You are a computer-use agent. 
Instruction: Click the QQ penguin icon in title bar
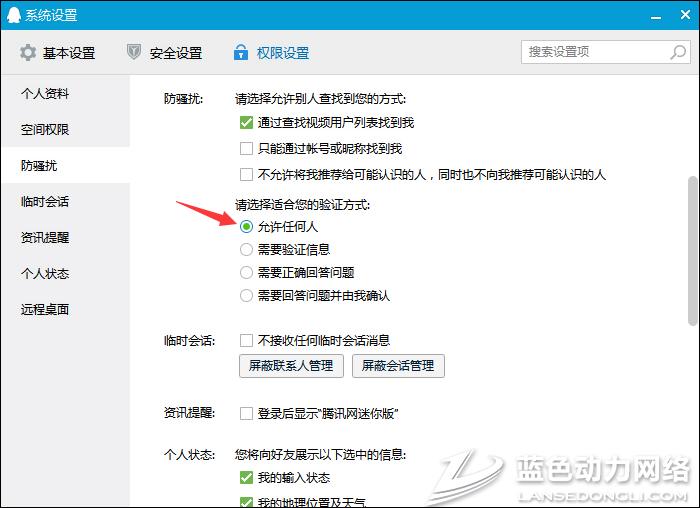tap(13, 15)
